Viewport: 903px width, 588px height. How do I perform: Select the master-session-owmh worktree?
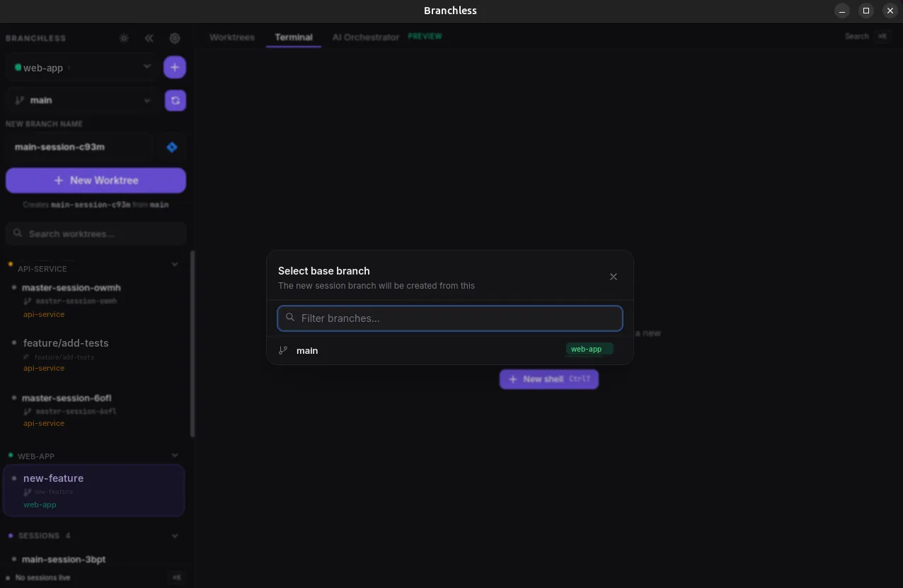click(95, 300)
